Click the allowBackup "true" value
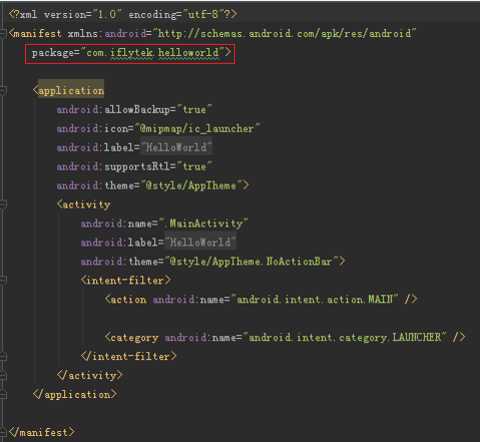 click(x=194, y=109)
